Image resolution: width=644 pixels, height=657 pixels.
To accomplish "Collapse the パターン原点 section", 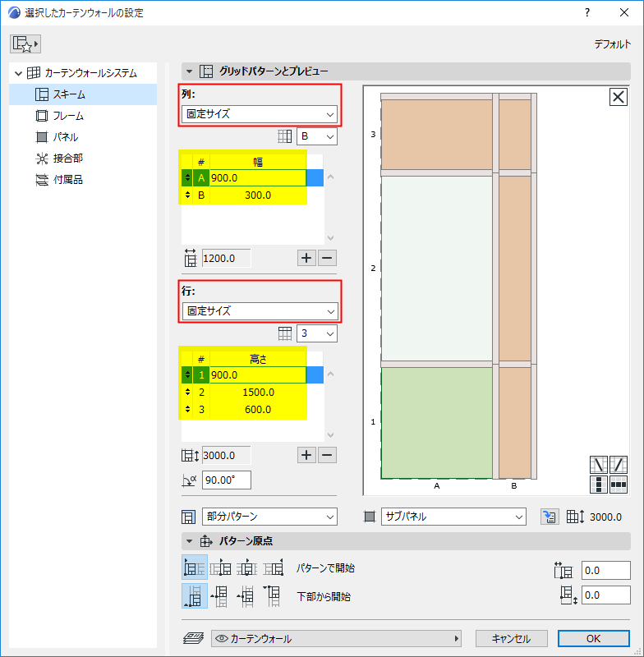I will pos(190,541).
